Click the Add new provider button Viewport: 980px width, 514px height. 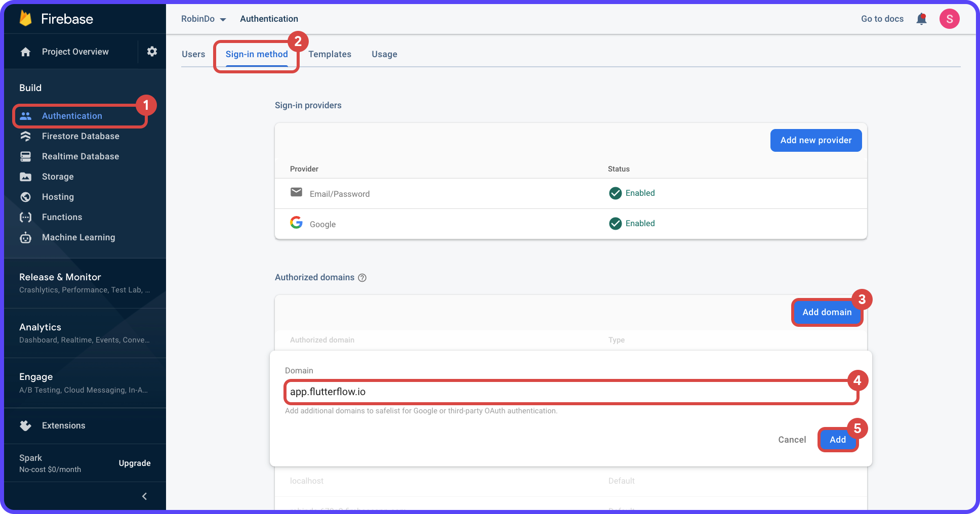(815, 140)
